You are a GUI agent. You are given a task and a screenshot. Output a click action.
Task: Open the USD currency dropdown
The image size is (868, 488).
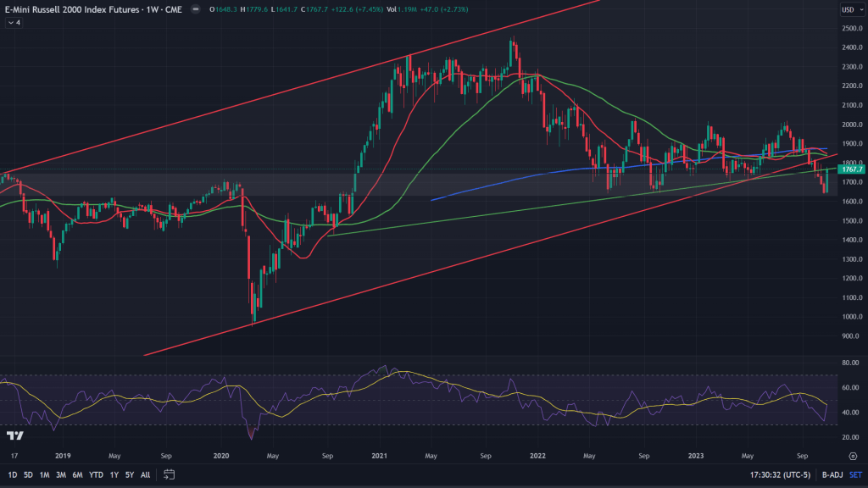click(x=848, y=10)
